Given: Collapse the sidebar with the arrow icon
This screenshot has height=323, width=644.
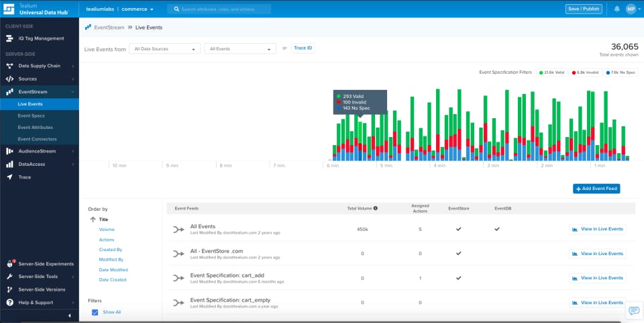Looking at the screenshot, I should tap(70, 316).
